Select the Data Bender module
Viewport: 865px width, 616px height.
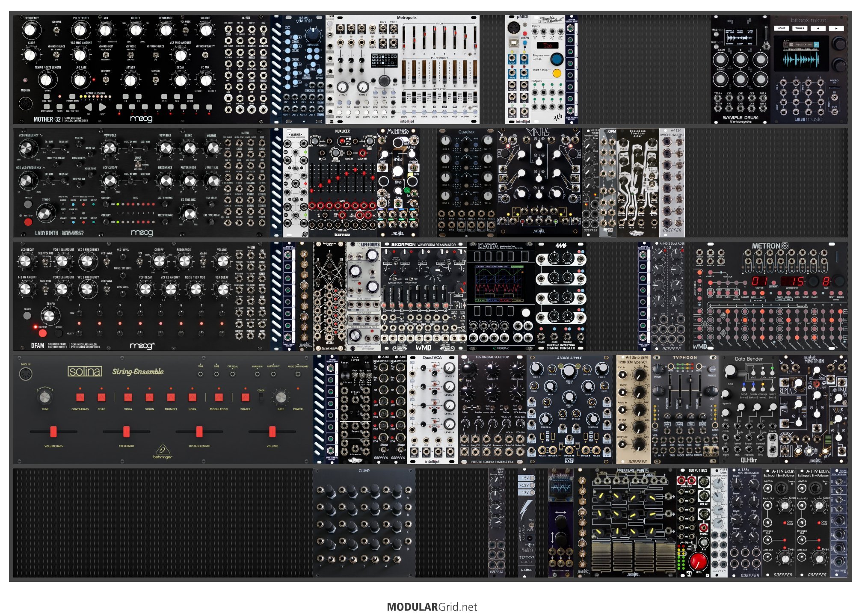tap(749, 409)
